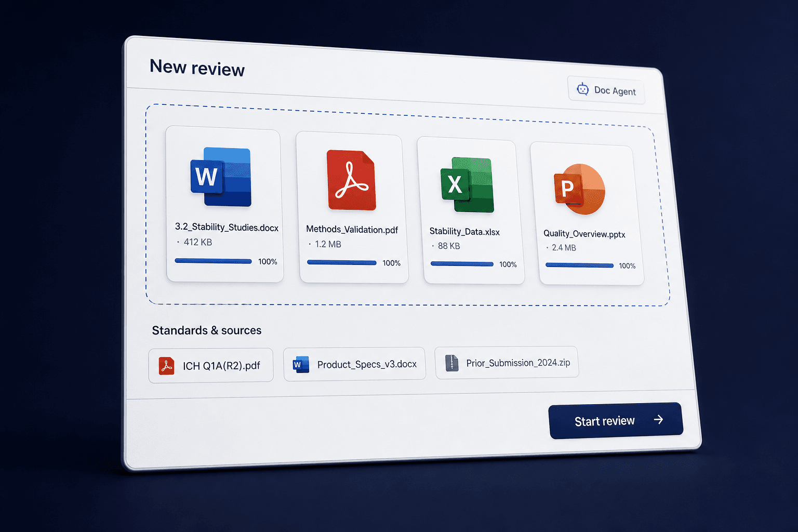798x532 pixels.
Task: Click the Word icon beside Product_Specs_v3.docx
Action: tap(301, 365)
